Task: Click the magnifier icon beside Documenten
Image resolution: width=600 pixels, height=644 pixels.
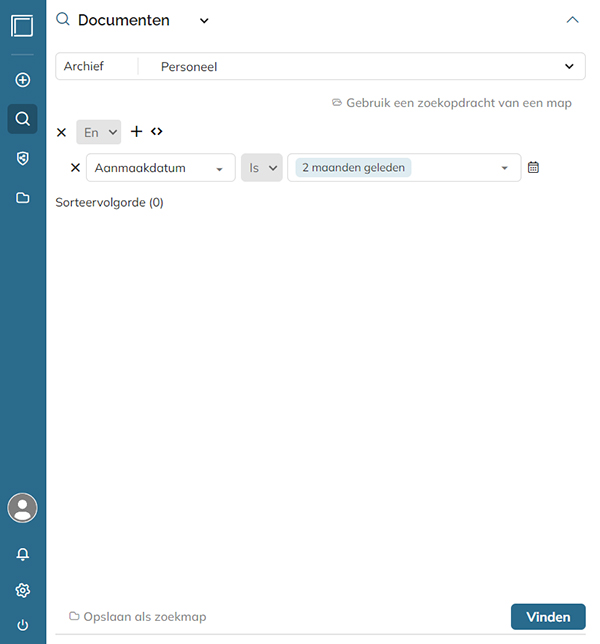Action: pyautogui.click(x=63, y=19)
